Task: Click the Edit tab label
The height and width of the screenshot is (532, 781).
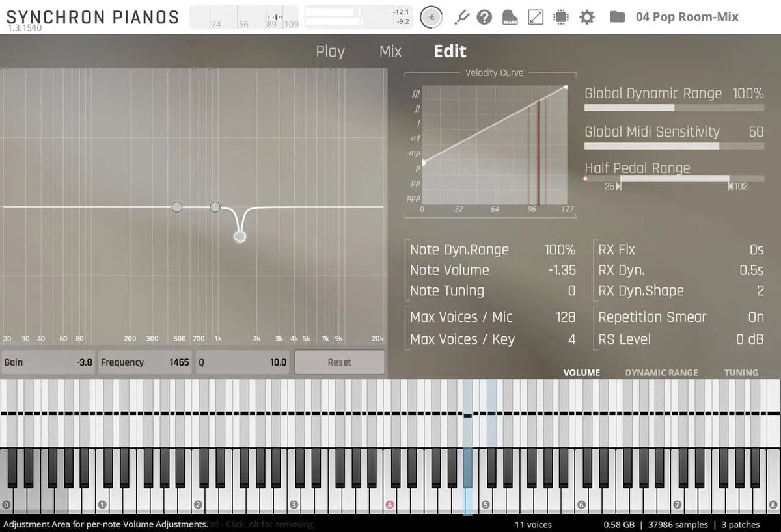Action: (450, 51)
